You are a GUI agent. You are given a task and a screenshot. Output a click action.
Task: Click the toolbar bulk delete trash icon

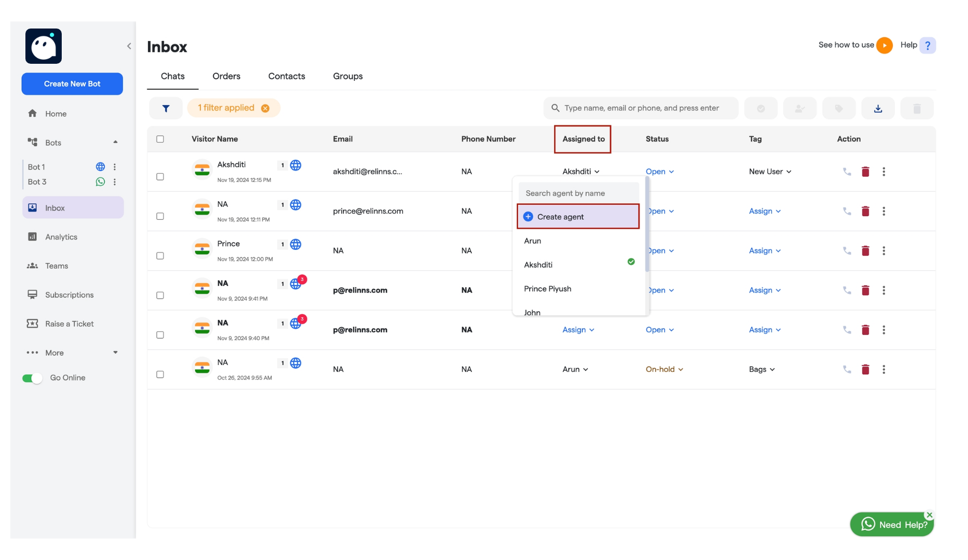917,108
